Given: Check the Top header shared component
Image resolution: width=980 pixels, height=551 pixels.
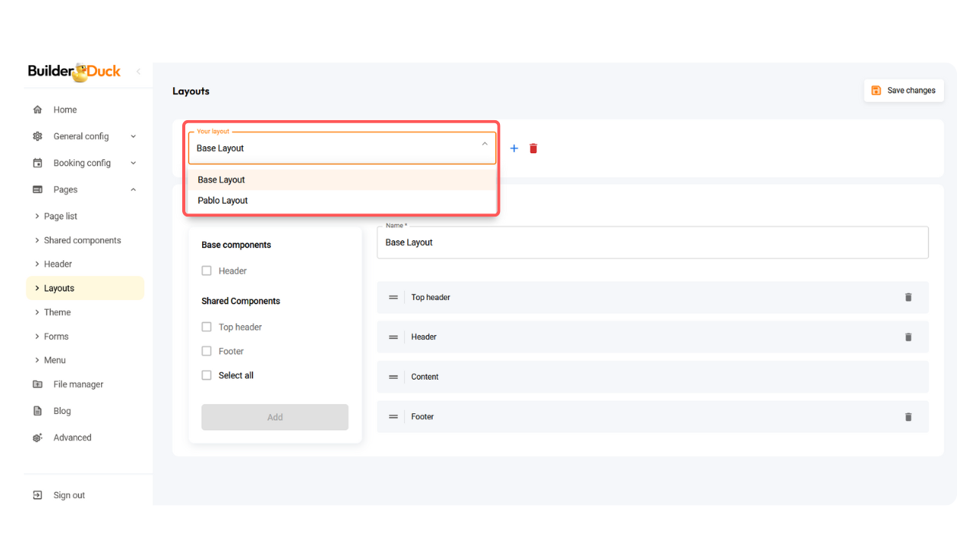Looking at the screenshot, I should [x=207, y=327].
